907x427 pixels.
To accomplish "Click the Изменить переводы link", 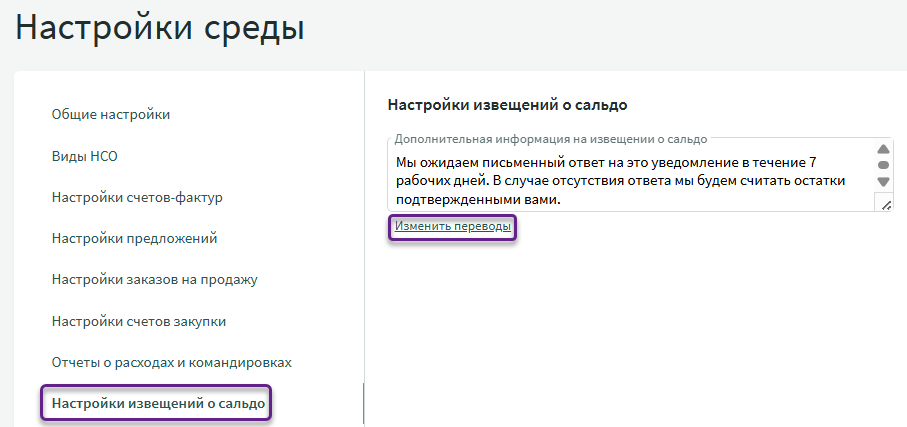I will tap(453, 227).
